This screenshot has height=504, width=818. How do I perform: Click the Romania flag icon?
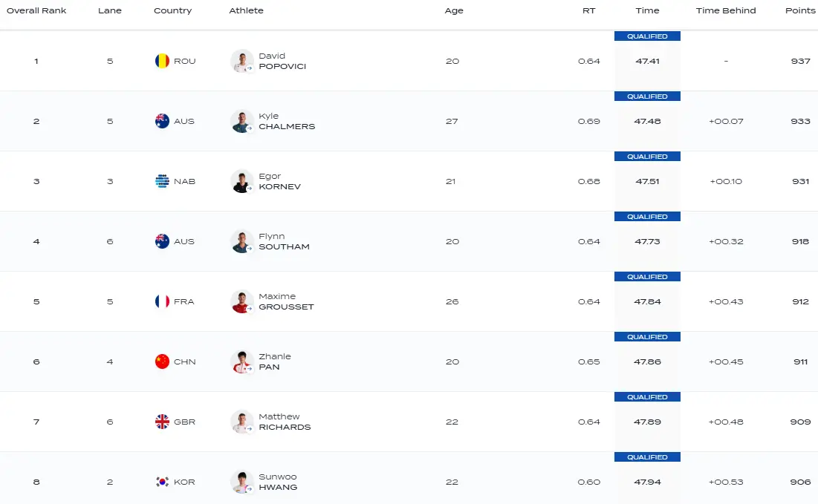click(x=162, y=61)
